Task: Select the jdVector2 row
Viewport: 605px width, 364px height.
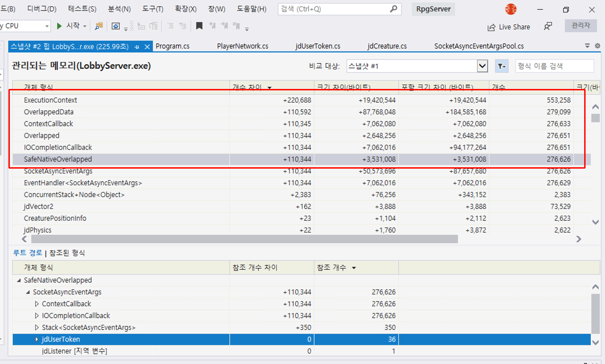Action: (301, 207)
